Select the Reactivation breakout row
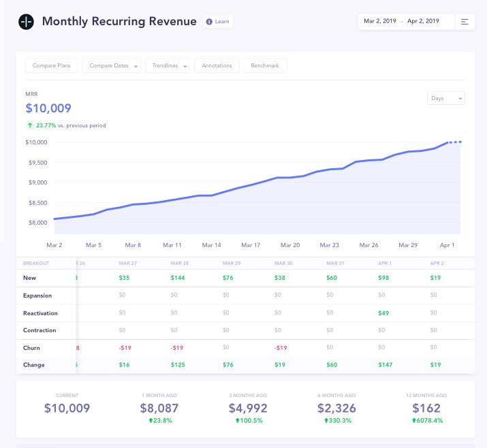 (40, 313)
